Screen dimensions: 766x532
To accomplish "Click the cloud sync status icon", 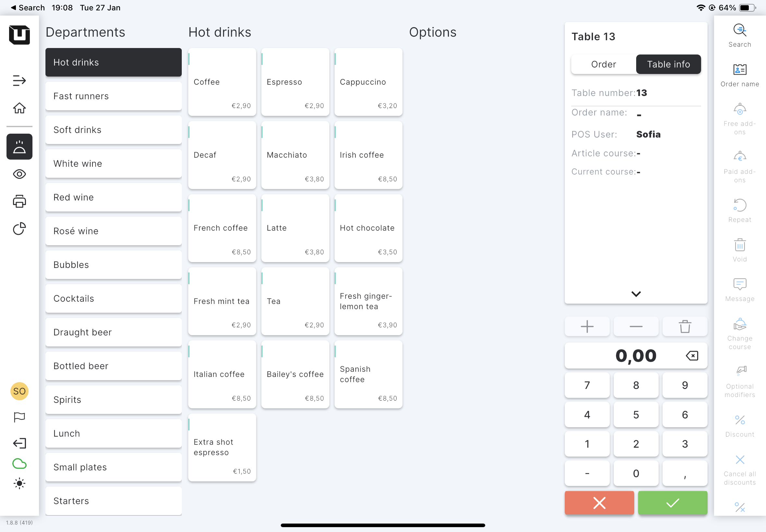I will tap(19, 464).
